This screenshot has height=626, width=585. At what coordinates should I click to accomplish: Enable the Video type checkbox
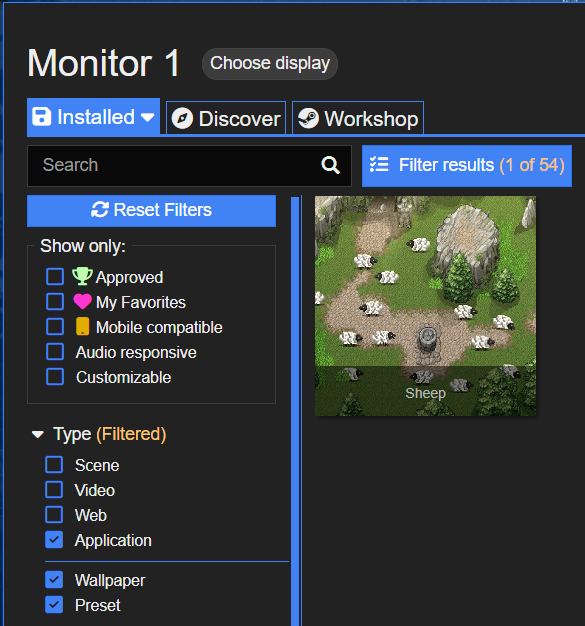(x=54, y=490)
